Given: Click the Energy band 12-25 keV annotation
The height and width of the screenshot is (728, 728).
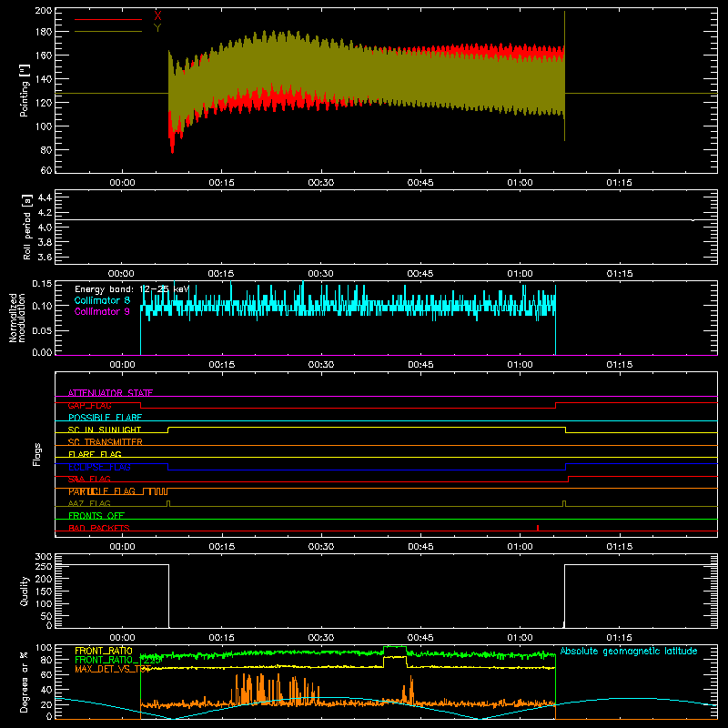Looking at the screenshot, I should [132, 289].
